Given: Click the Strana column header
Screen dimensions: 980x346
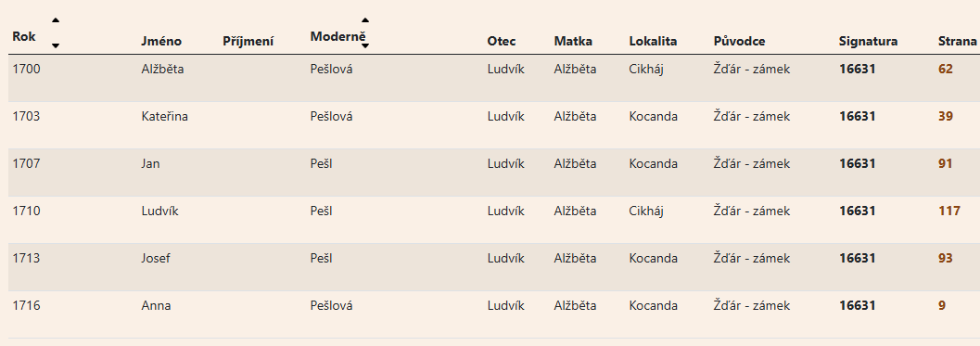Looking at the screenshot, I should pos(957,42).
